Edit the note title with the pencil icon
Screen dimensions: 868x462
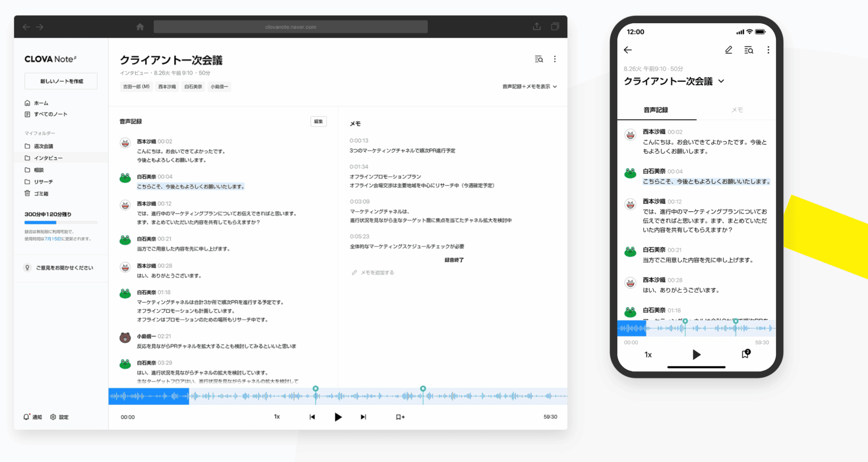[x=728, y=50]
